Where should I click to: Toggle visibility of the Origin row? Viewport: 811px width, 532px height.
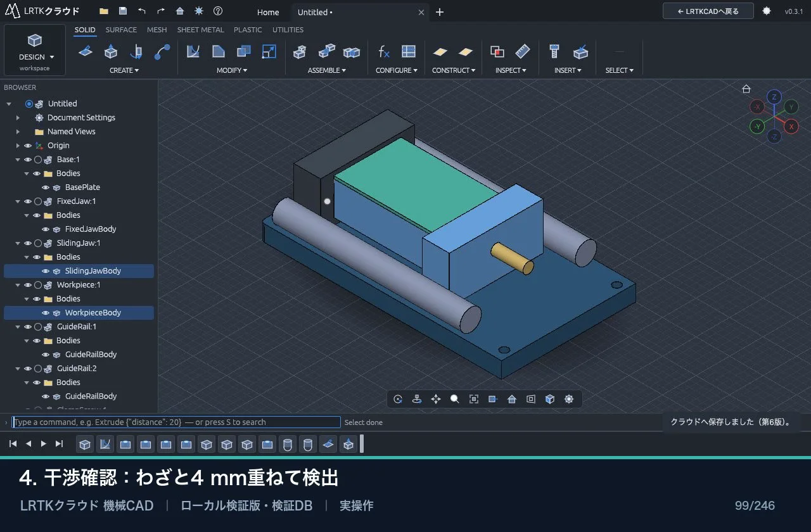(28, 146)
